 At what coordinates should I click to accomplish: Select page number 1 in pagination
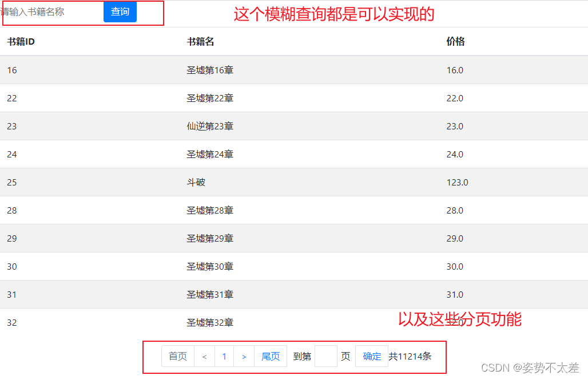click(x=224, y=356)
